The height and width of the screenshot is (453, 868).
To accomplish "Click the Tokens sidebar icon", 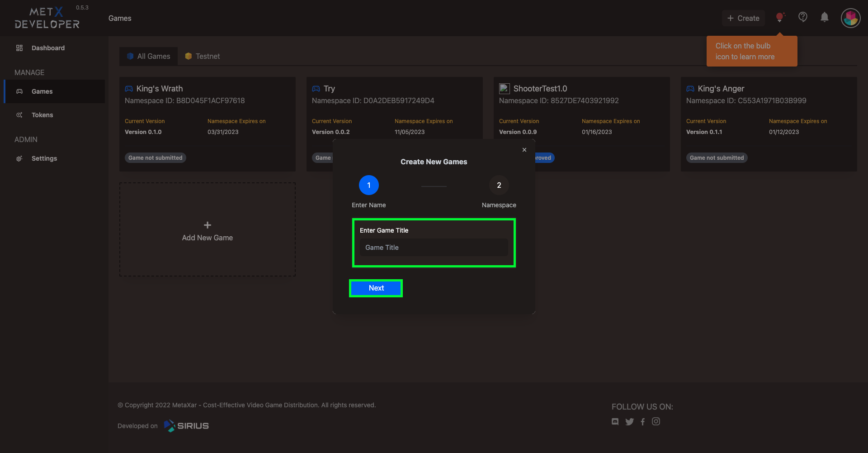I will click(19, 115).
